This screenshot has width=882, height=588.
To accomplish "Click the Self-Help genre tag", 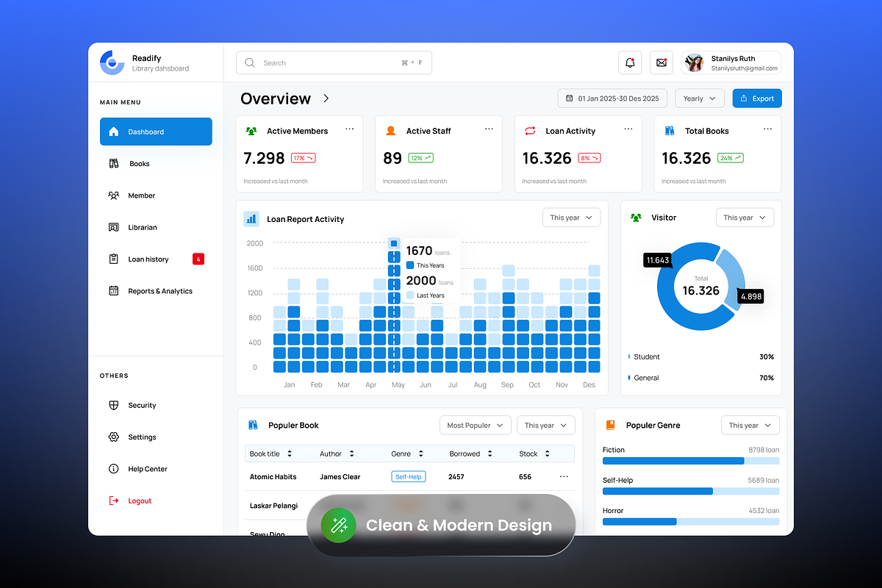I will click(409, 477).
